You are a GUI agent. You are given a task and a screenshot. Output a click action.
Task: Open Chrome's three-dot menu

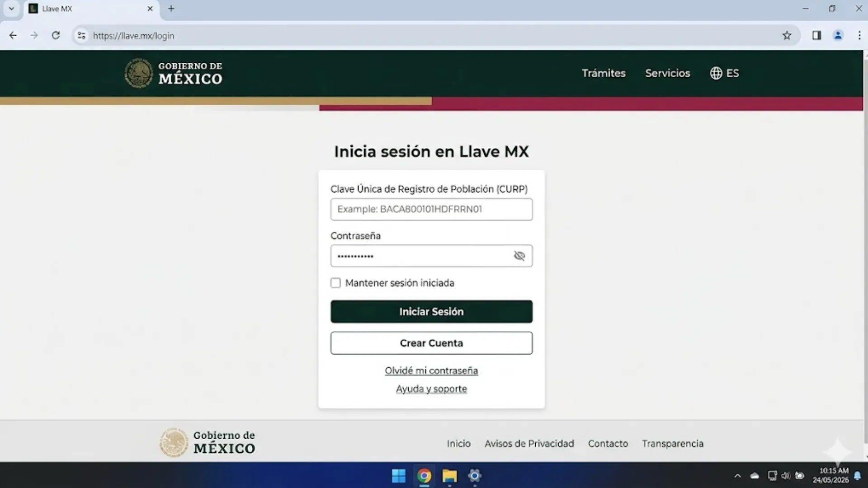click(x=859, y=35)
